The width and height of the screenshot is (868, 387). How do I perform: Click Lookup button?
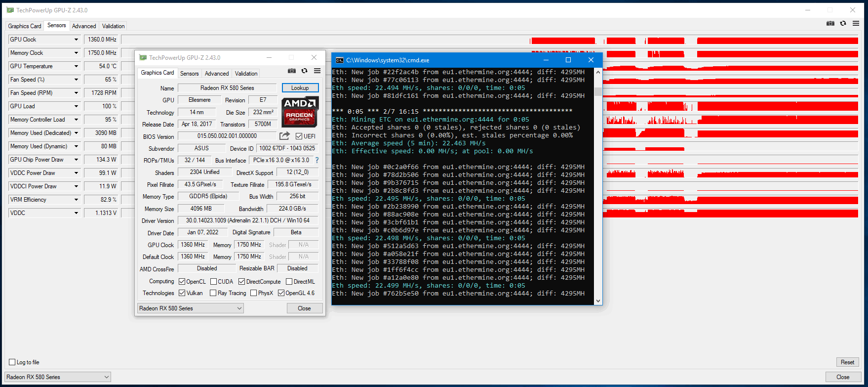(300, 87)
